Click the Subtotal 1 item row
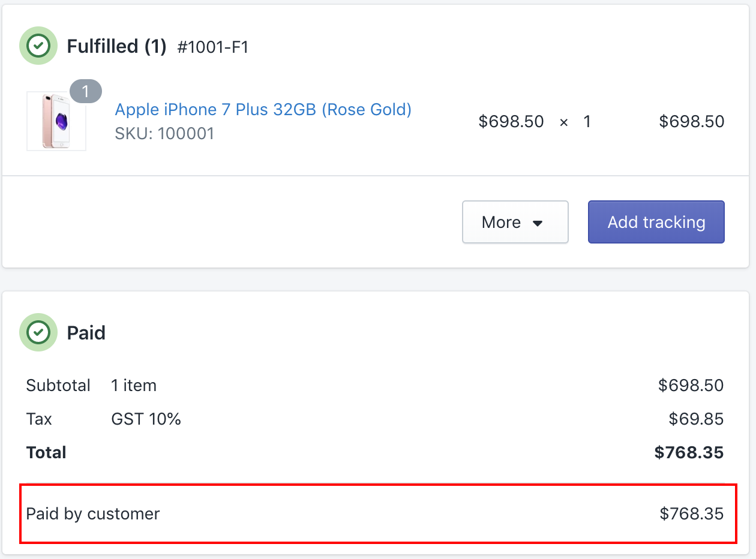Viewport: 756px width, 559px height. 375,385
